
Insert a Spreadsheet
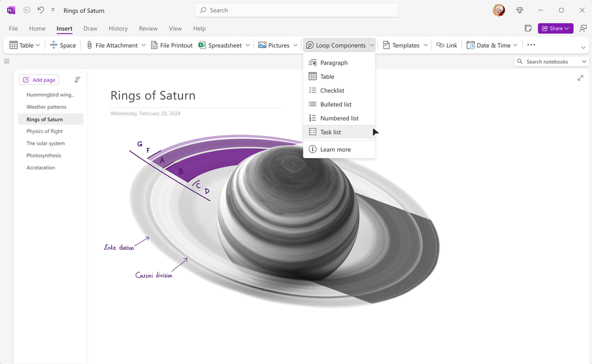(220, 45)
